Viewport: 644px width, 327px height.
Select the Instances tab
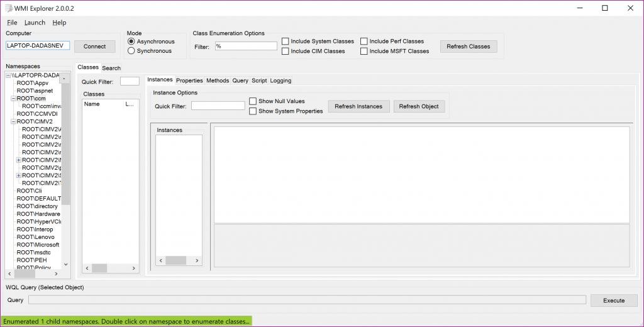tap(160, 80)
